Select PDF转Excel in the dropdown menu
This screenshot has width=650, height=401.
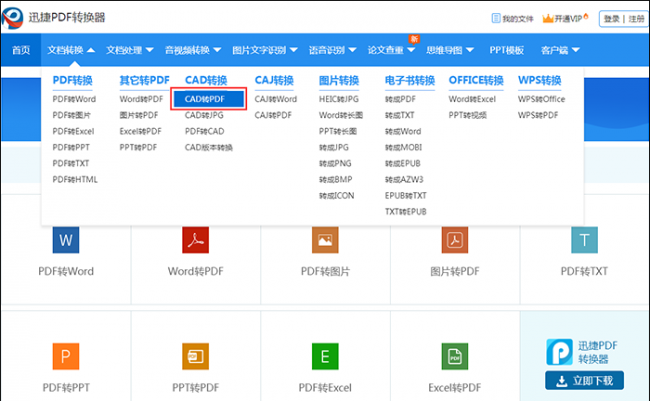(x=73, y=131)
